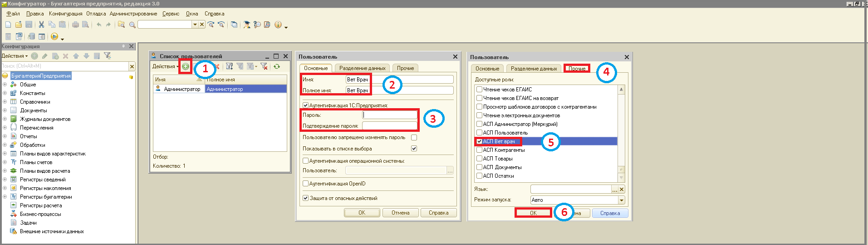Click the pencil Edit icon in Configuration panel
Viewport: 868px width, 245px height.
point(44,56)
